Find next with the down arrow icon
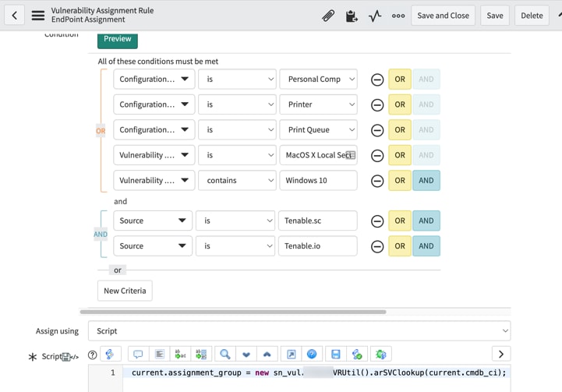The width and height of the screenshot is (562, 392). (246, 355)
